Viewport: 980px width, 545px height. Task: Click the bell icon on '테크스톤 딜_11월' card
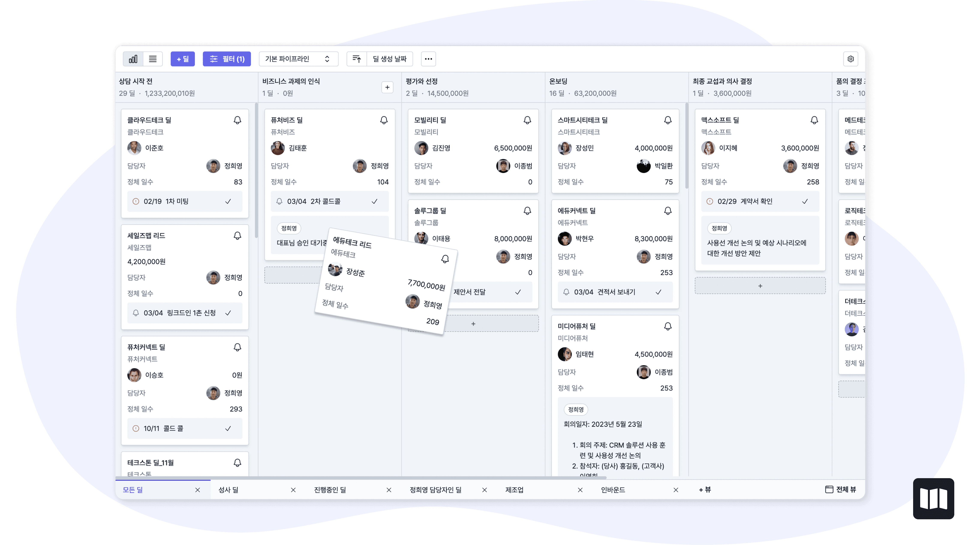[237, 463]
